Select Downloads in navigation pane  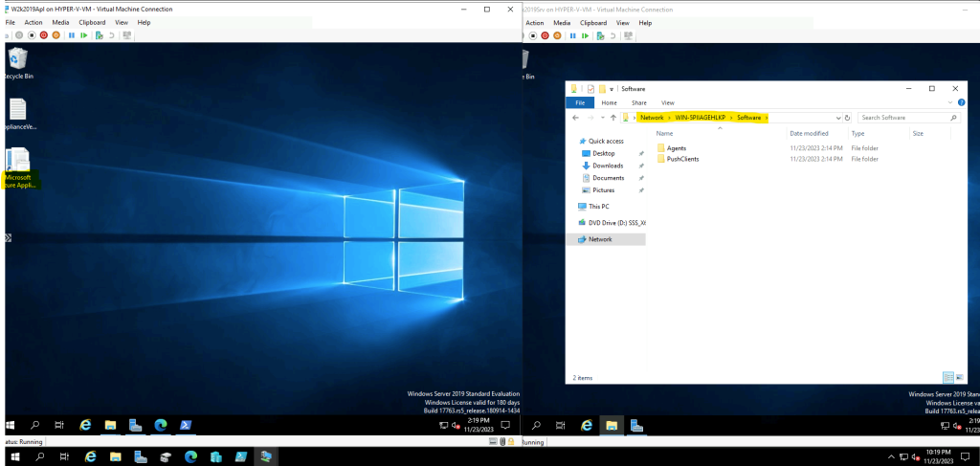point(603,166)
